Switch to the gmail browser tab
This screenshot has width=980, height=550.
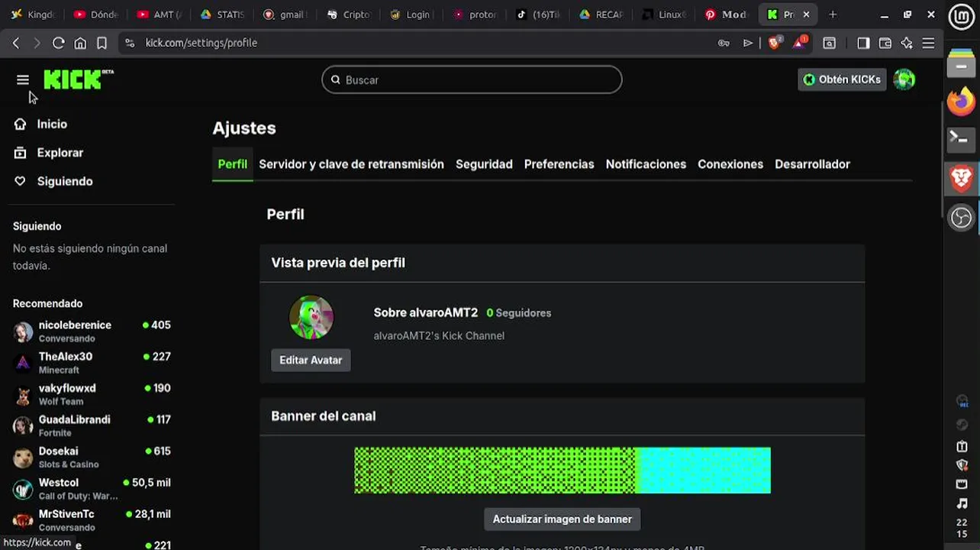(285, 15)
